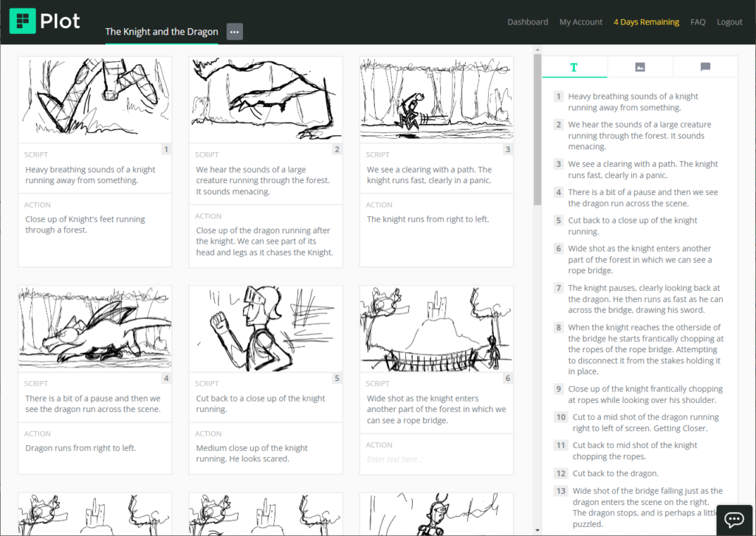Open the live chat bubble widget
Viewport: 756px width, 536px height.
coord(735,520)
